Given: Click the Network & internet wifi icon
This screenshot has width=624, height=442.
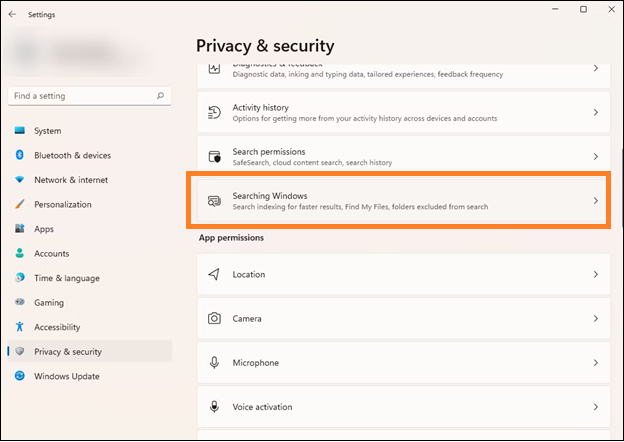Looking at the screenshot, I should tap(20, 180).
